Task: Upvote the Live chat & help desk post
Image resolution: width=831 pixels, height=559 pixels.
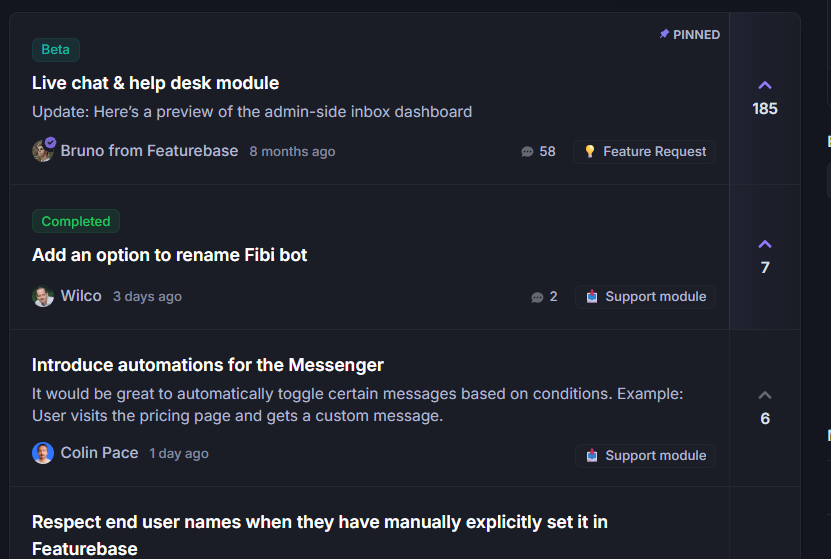Action: [x=764, y=85]
